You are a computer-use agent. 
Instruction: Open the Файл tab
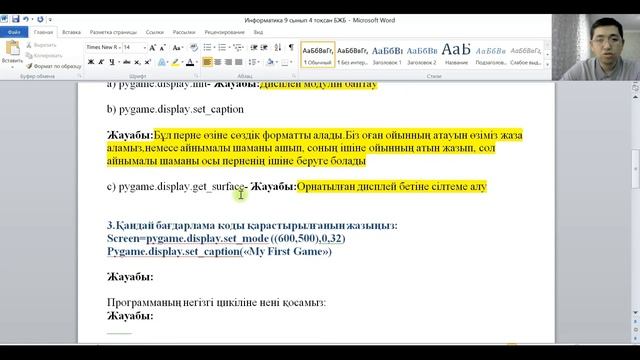(14, 32)
